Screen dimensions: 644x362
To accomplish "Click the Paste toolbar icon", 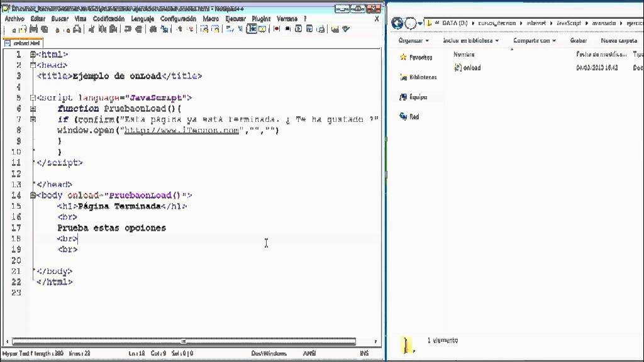I will 114,29.
